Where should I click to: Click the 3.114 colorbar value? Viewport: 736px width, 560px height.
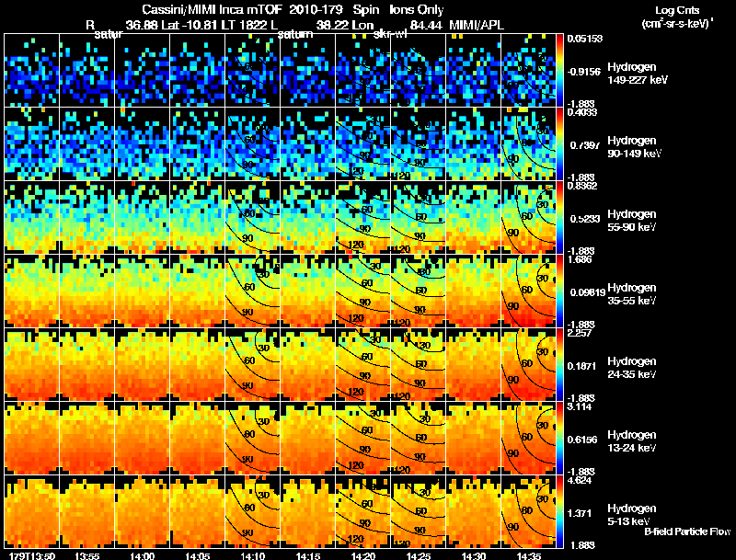point(580,406)
